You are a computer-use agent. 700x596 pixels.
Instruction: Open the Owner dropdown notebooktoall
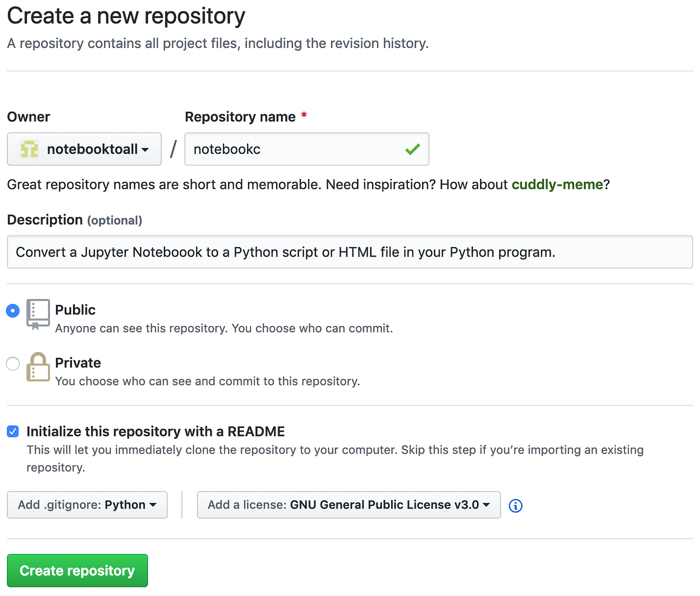click(84, 149)
